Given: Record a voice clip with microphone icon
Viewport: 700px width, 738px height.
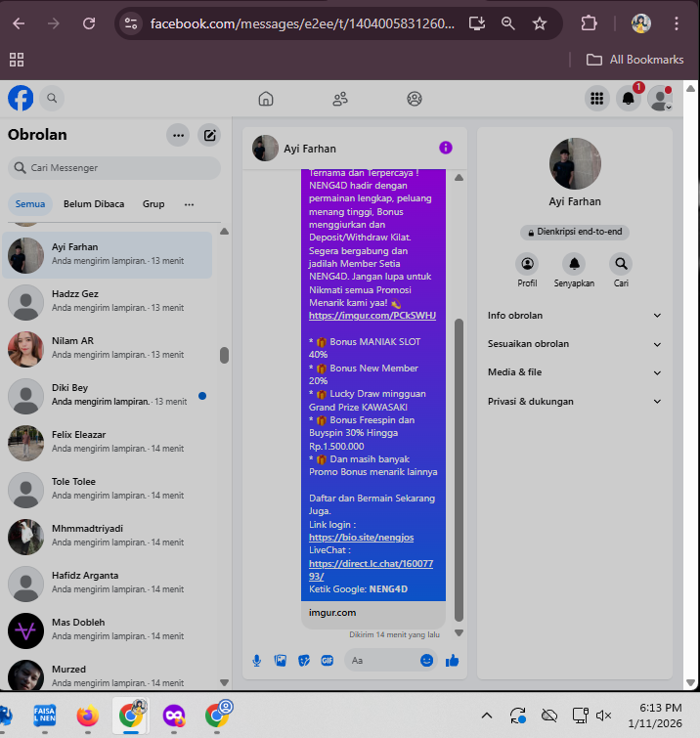Looking at the screenshot, I should click(256, 661).
